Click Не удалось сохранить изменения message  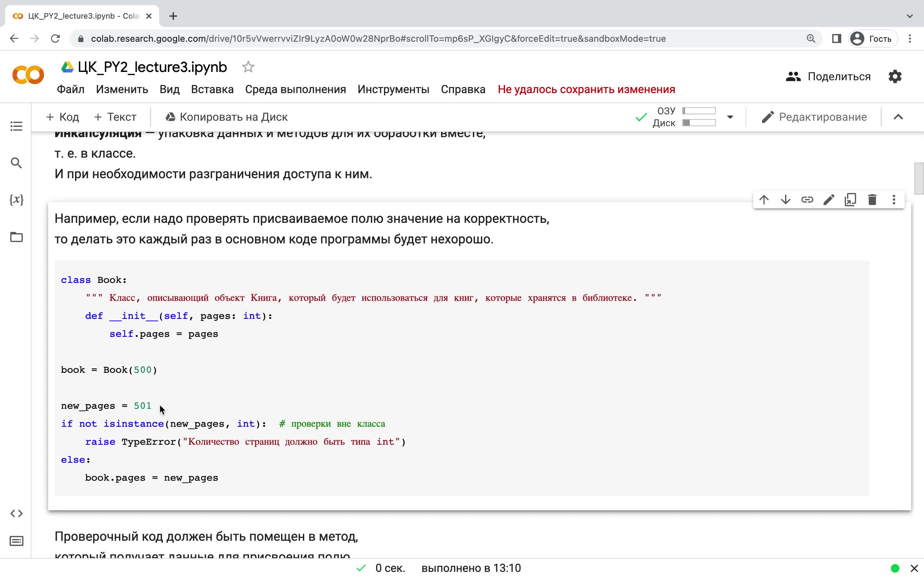586,90
